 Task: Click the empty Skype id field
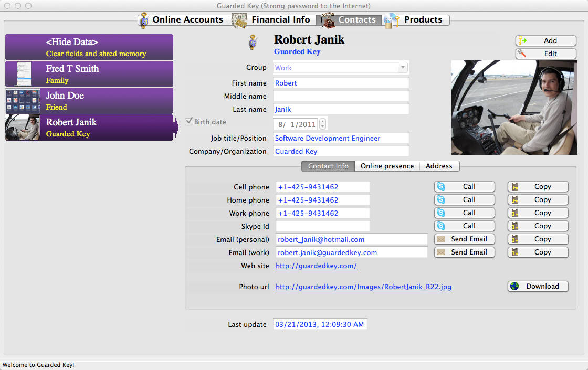(x=322, y=226)
